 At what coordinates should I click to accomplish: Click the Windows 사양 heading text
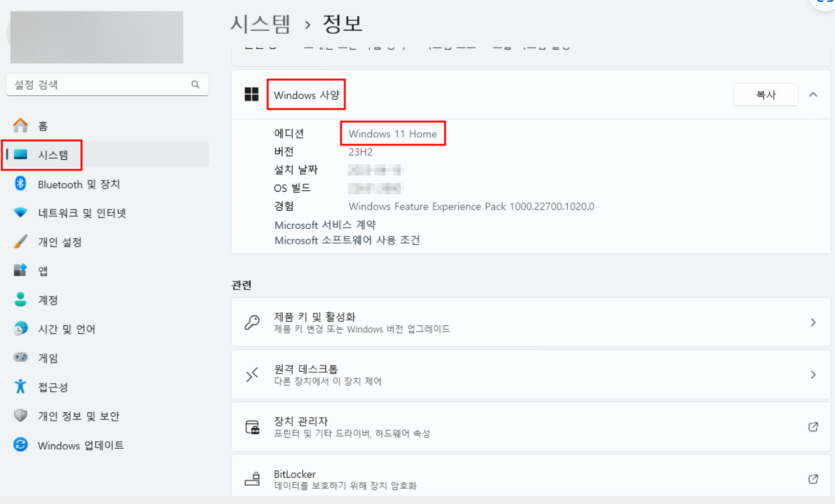pos(307,95)
